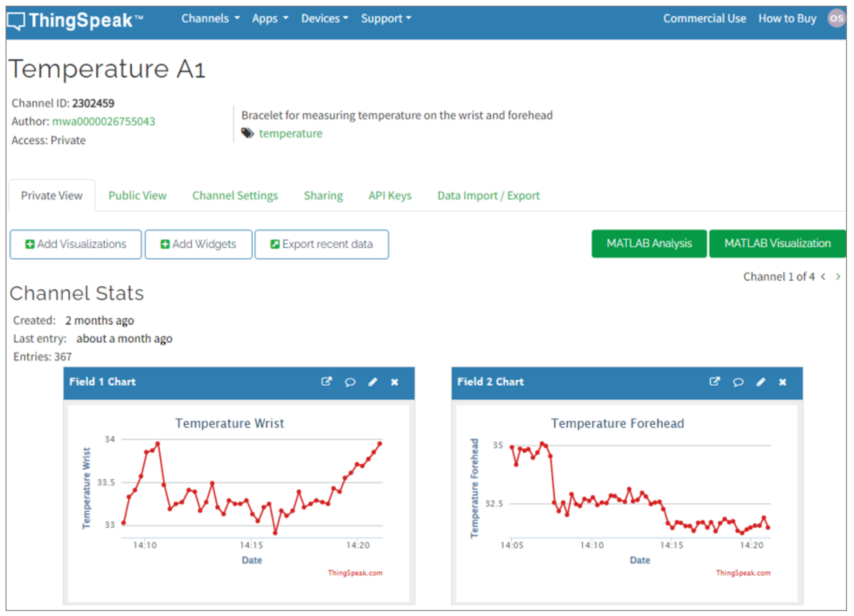Open Field 1 Chart in new window
Image resolution: width=854 pixels, height=616 pixels.
pyautogui.click(x=326, y=382)
